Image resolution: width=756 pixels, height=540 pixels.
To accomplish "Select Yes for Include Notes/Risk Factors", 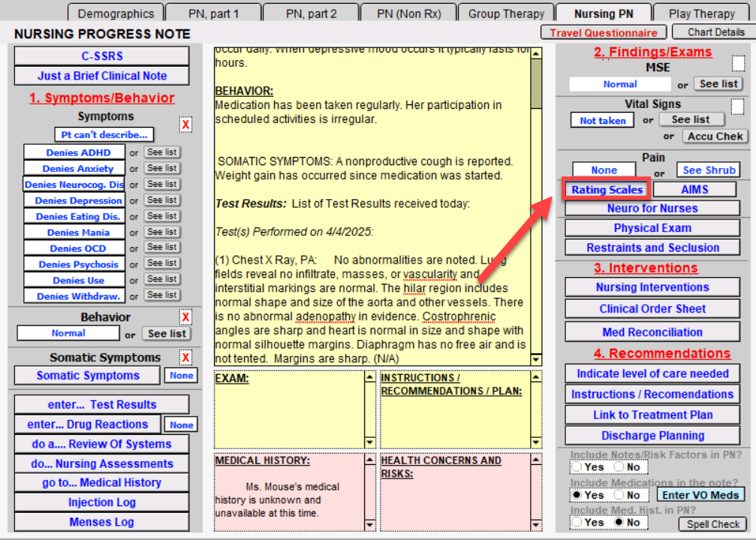I will [577, 466].
